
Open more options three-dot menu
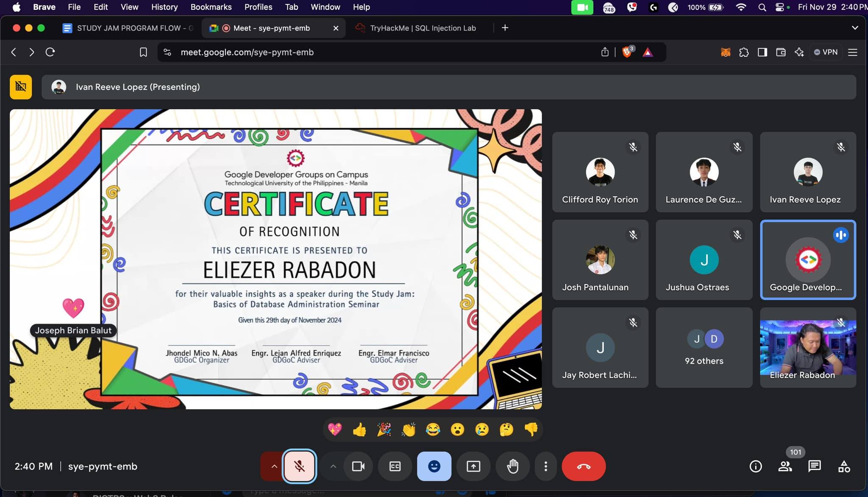546,466
